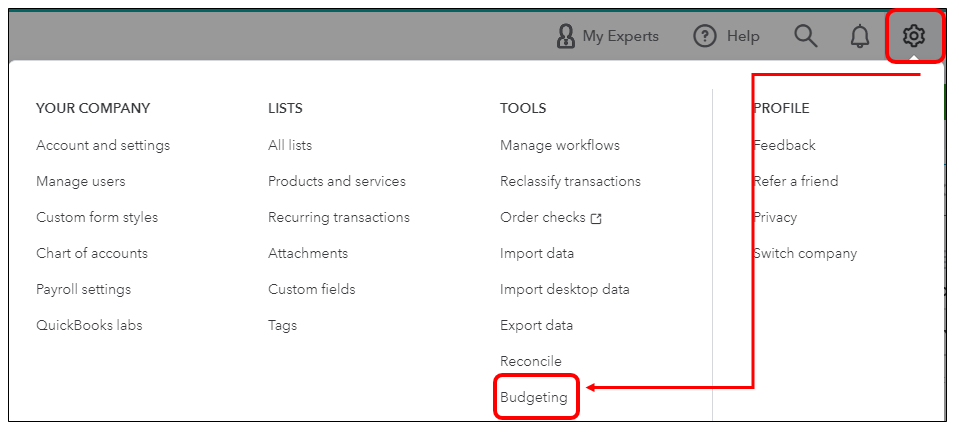959x435 pixels.
Task: Choose Manage users
Action: pyautogui.click(x=81, y=182)
